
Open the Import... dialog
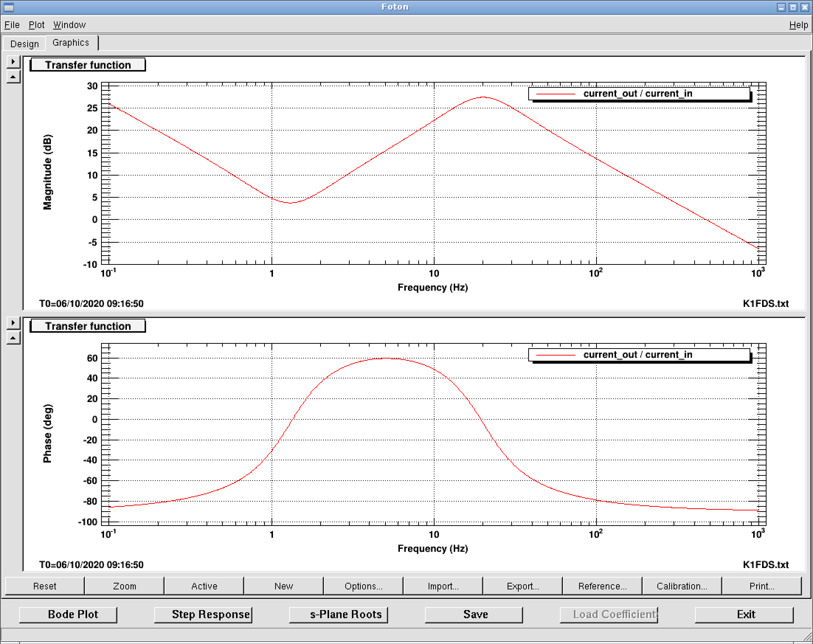click(443, 586)
